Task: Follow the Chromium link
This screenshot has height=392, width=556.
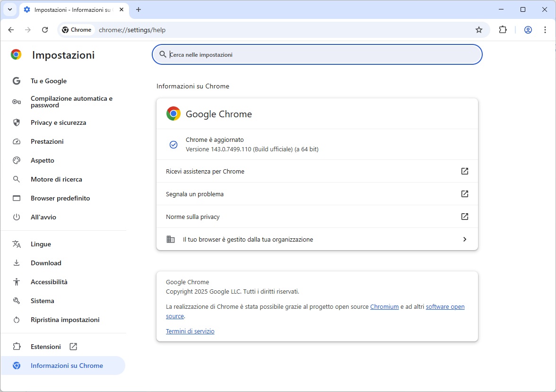Action: click(384, 306)
